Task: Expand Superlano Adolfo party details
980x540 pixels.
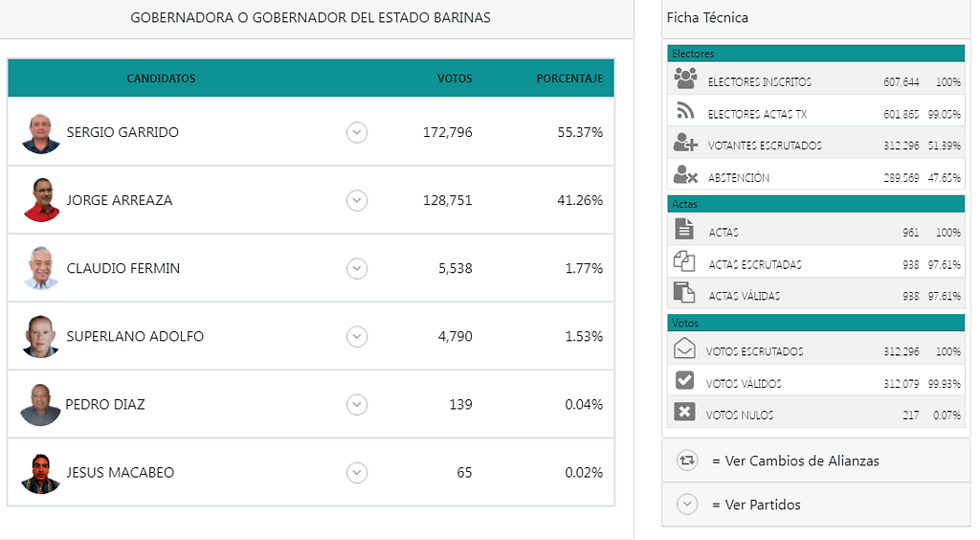Action: tap(357, 336)
